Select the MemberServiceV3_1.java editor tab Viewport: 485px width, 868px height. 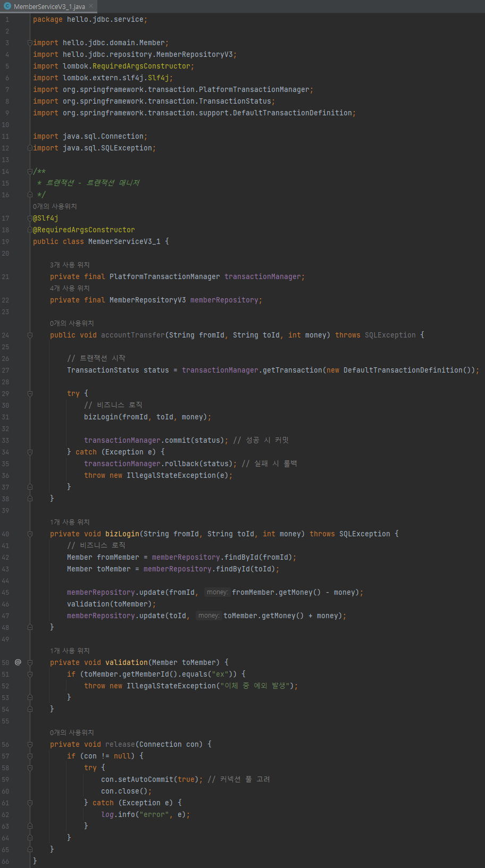[x=48, y=6]
